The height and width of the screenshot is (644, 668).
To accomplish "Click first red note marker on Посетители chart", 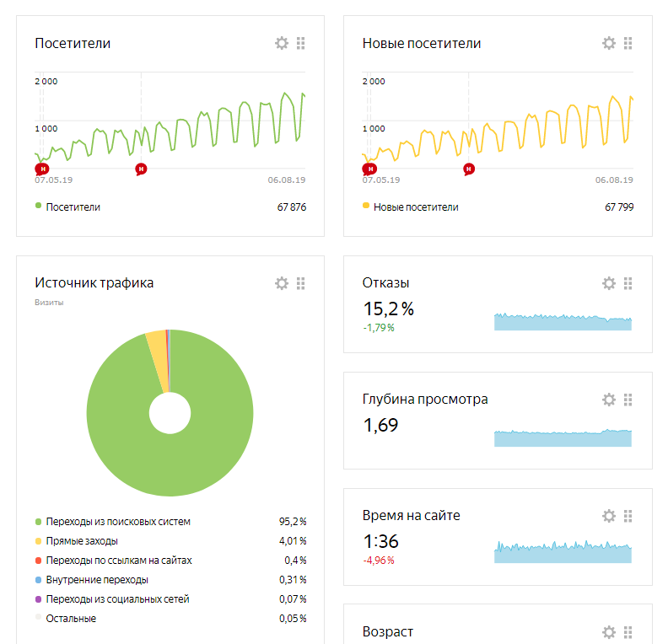I will tap(42, 169).
